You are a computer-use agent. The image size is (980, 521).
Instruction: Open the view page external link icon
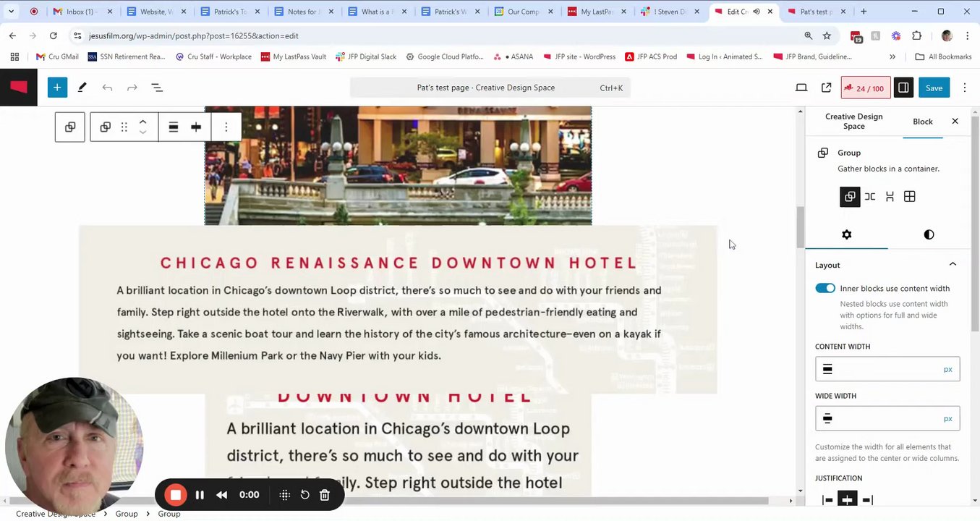(826, 88)
